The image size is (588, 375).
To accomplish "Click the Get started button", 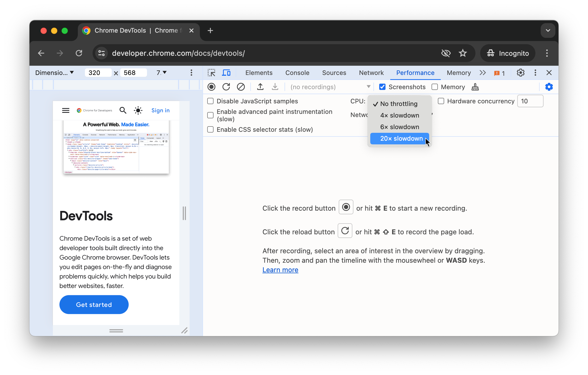I will [x=94, y=304].
